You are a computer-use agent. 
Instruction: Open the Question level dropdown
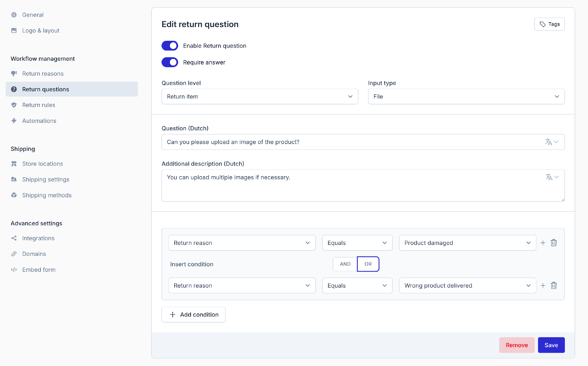(x=260, y=97)
